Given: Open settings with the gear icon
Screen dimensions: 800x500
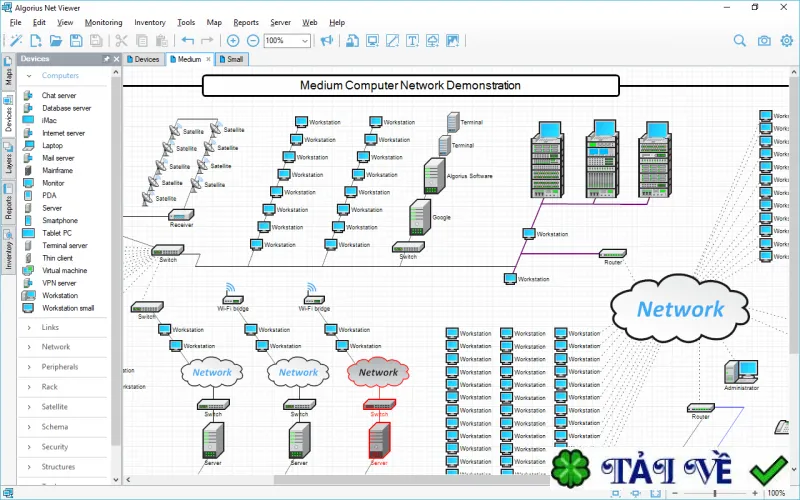Looking at the screenshot, I should point(787,41).
